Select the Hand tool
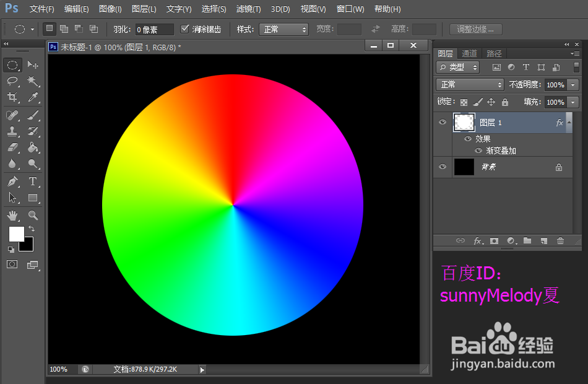 (x=12, y=215)
